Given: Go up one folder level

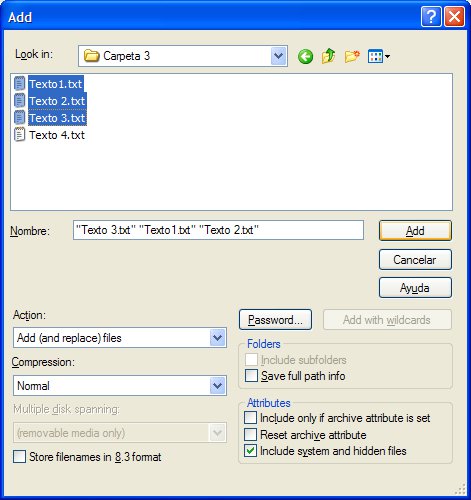Looking at the screenshot, I should click(328, 56).
